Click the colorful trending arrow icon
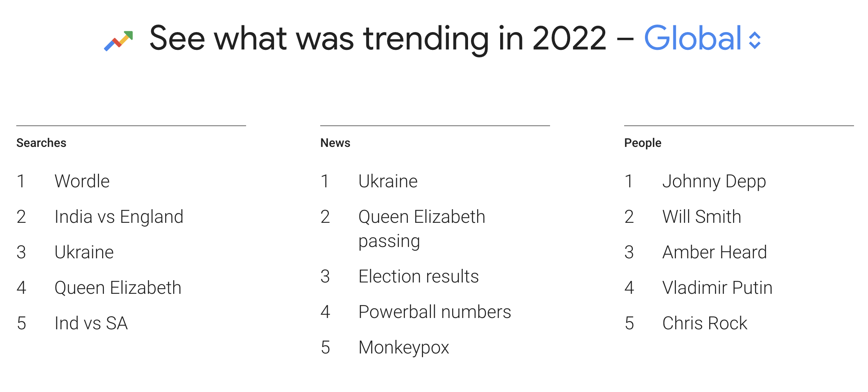The height and width of the screenshot is (392, 868). pyautogui.click(x=119, y=41)
